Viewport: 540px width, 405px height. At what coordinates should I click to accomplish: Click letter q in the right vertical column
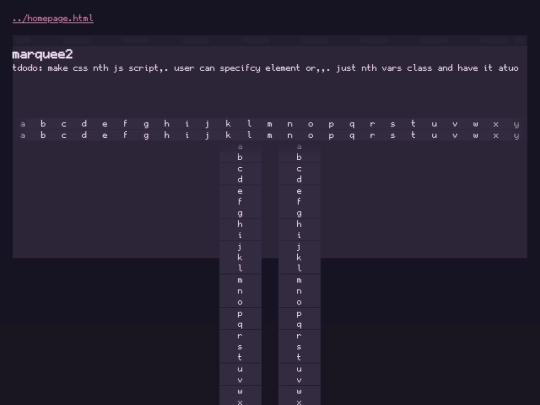tap(299, 325)
